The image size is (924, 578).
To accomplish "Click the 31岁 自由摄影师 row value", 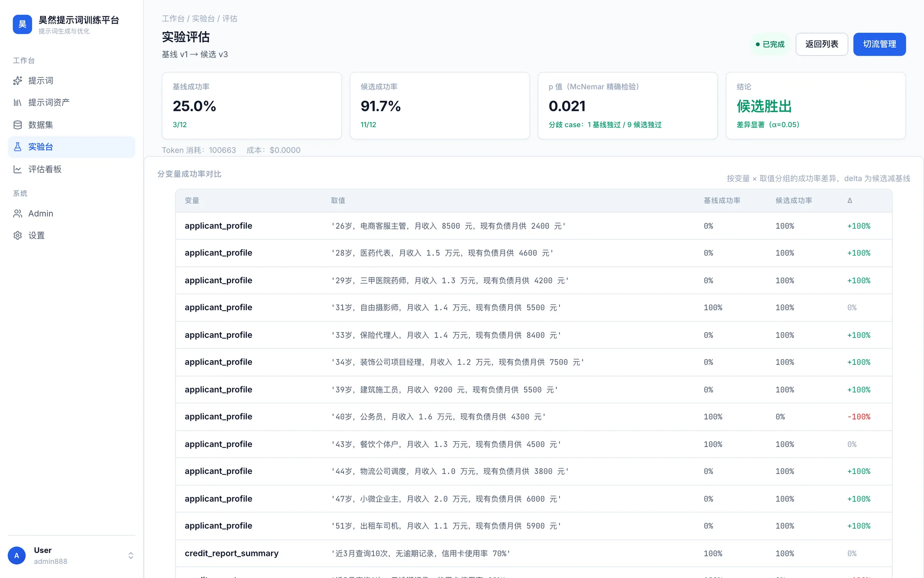I will point(446,307).
